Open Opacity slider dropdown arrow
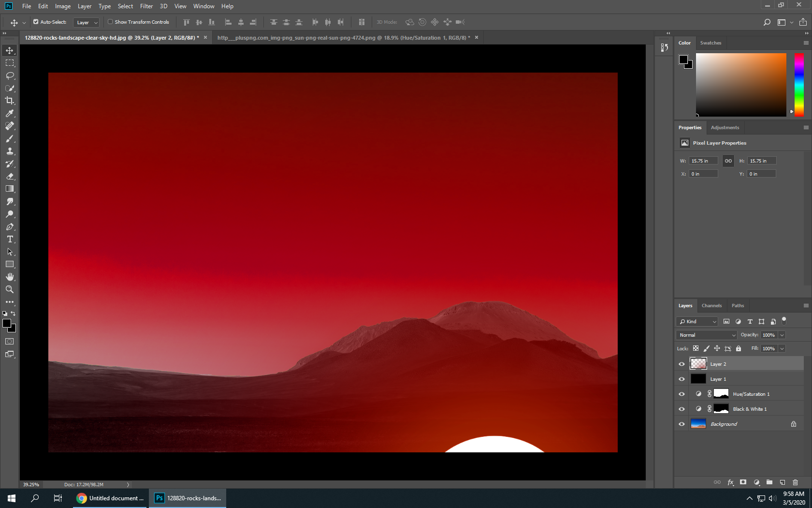 (x=782, y=335)
